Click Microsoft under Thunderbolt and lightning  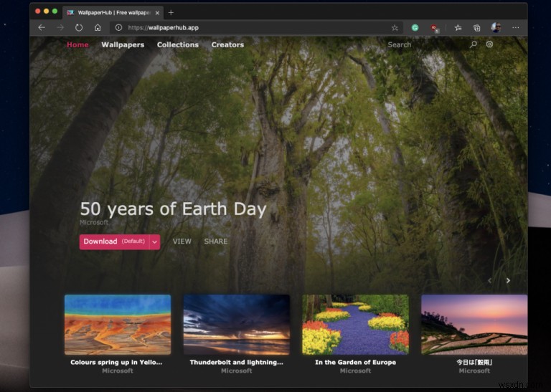(x=237, y=371)
